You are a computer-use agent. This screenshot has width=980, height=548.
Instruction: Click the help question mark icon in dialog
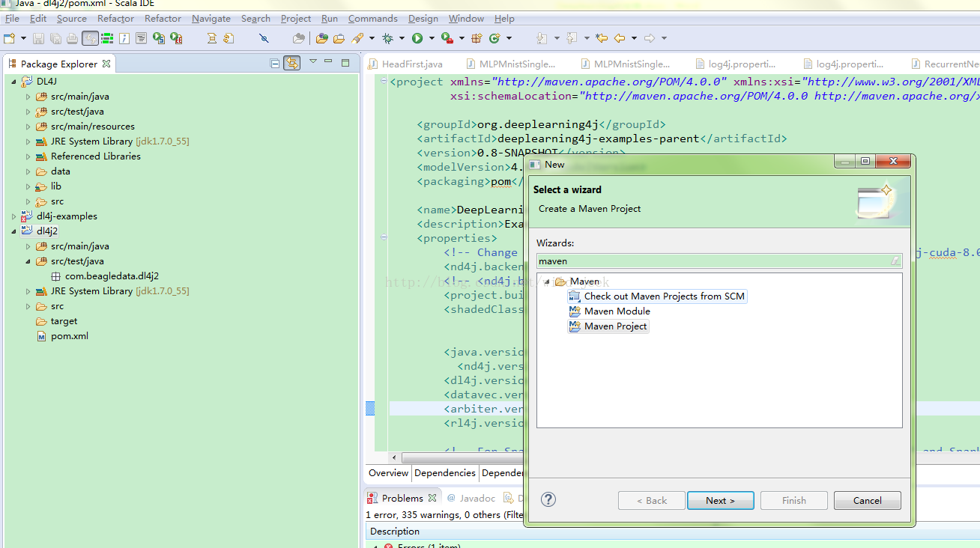tap(548, 499)
